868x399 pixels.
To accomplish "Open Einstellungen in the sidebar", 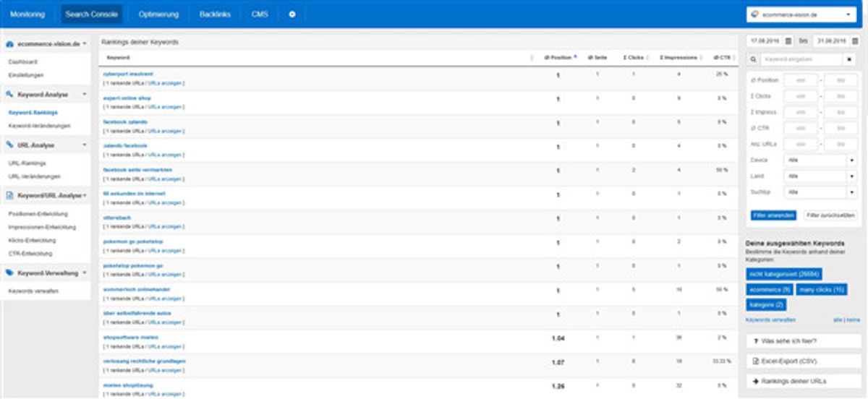I will click(26, 74).
